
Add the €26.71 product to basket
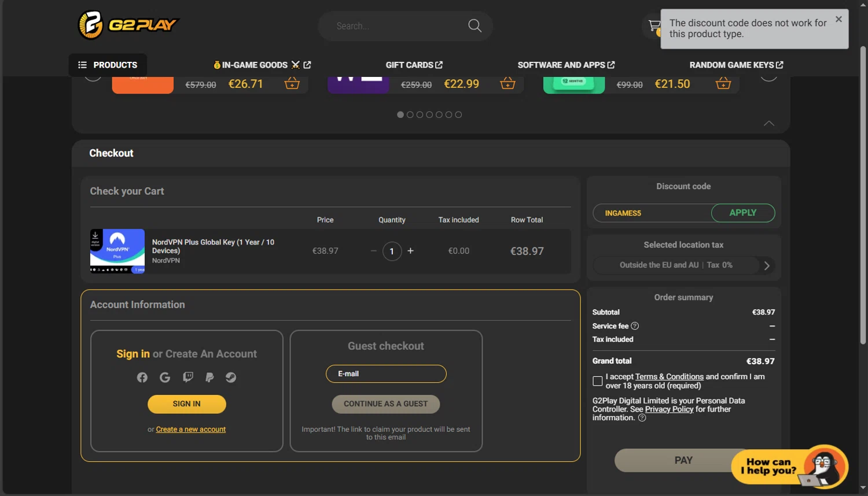[292, 83]
